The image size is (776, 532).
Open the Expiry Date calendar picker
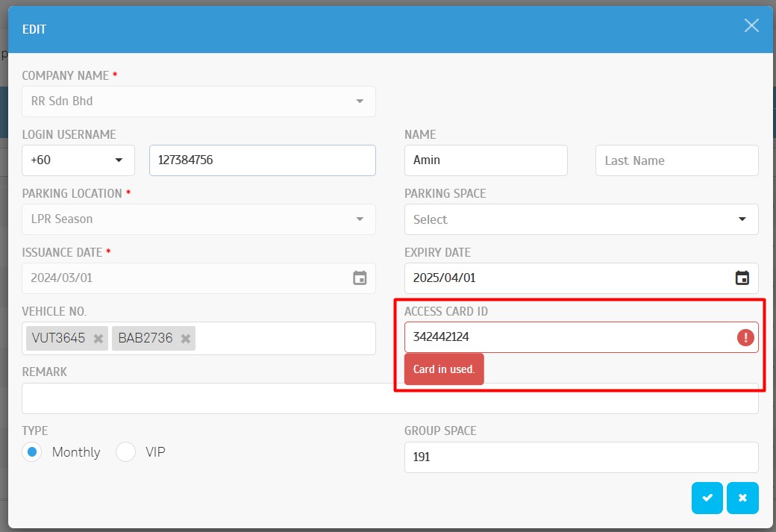[742, 278]
